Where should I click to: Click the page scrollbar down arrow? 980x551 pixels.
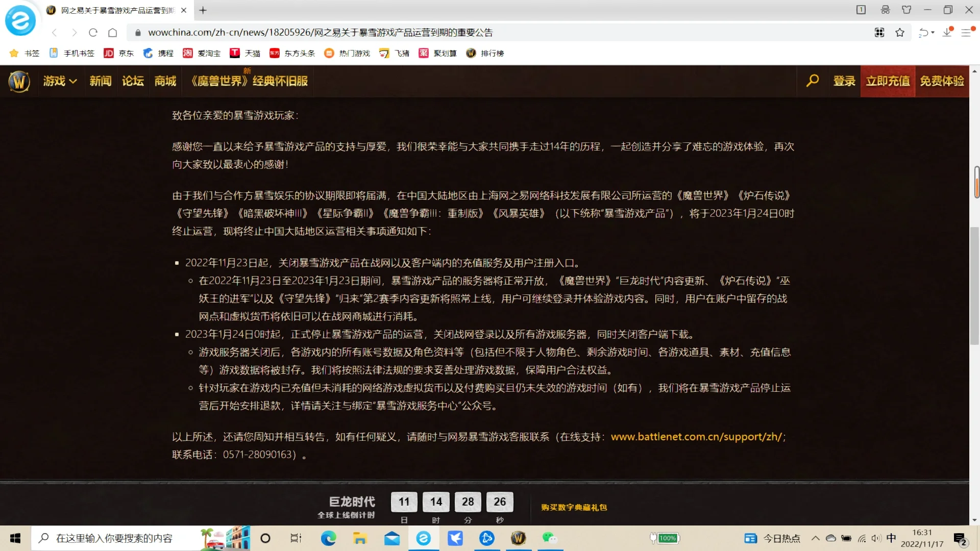point(974,520)
